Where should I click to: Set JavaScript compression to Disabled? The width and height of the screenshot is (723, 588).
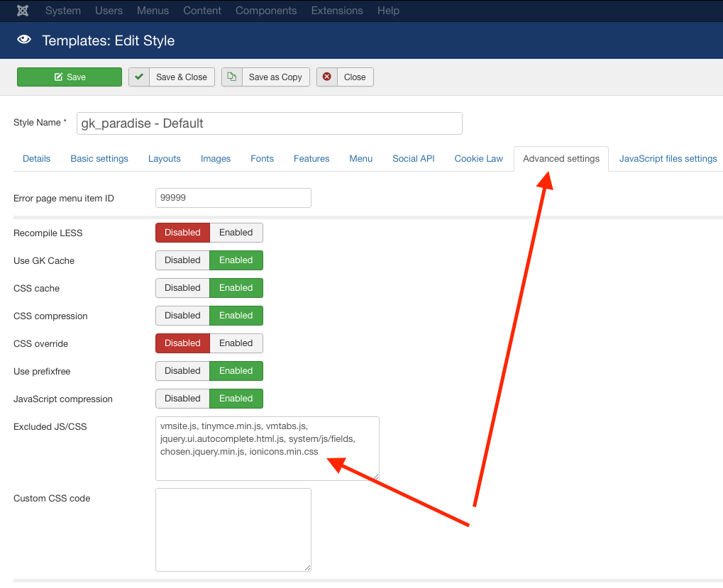(x=182, y=399)
